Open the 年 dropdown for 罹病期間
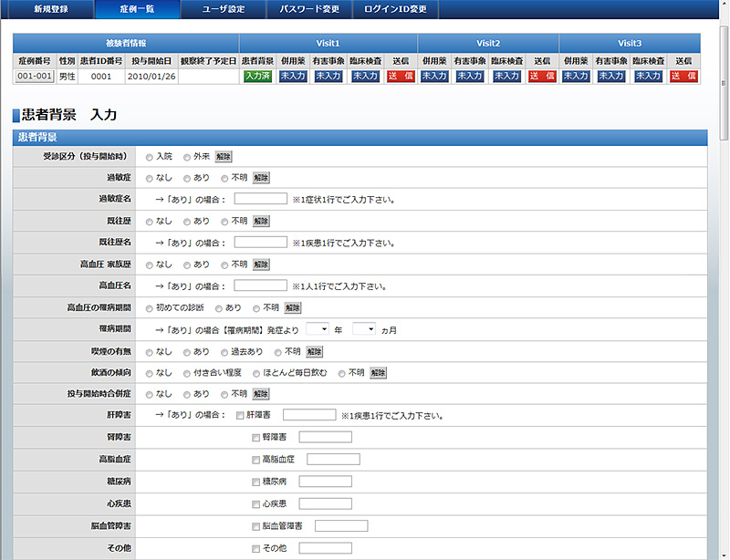Viewport: 730px width, 560px height. tap(318, 328)
